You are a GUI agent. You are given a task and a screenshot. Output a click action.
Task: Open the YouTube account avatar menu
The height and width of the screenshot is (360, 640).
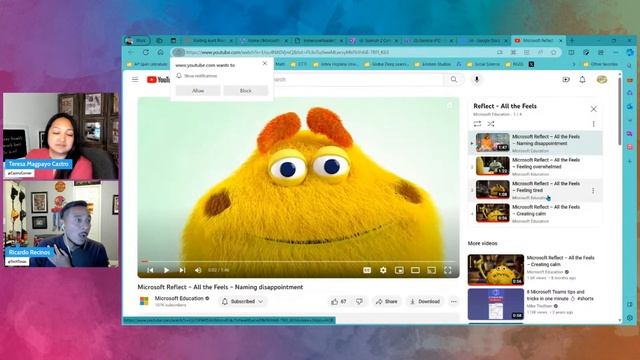click(x=602, y=80)
